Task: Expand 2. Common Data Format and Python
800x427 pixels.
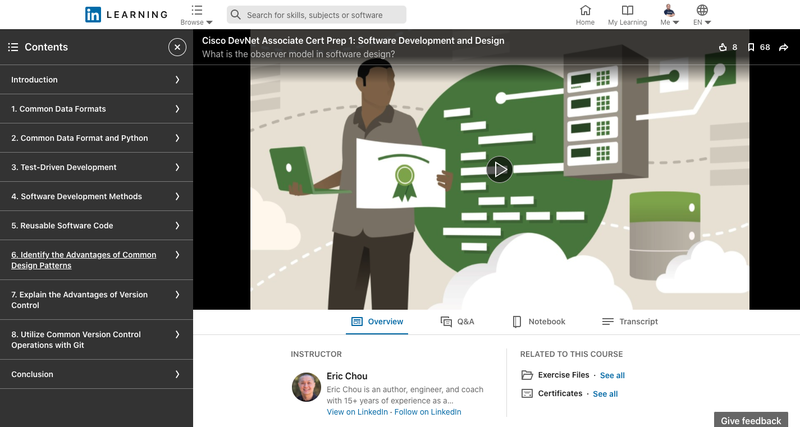Action: (x=96, y=138)
